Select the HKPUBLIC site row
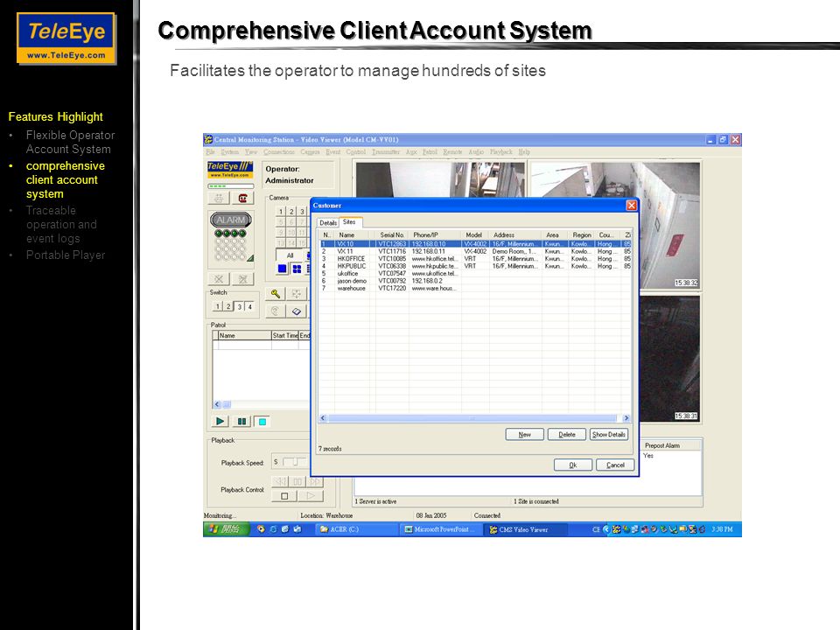The image size is (840, 630). coord(476,266)
